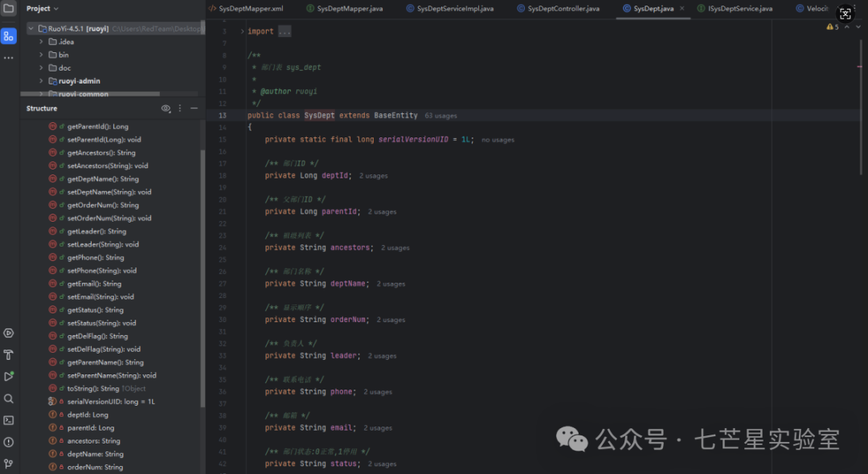Switch to SysDeptController.java tab
The height and width of the screenshot is (474, 868).
click(x=558, y=8)
